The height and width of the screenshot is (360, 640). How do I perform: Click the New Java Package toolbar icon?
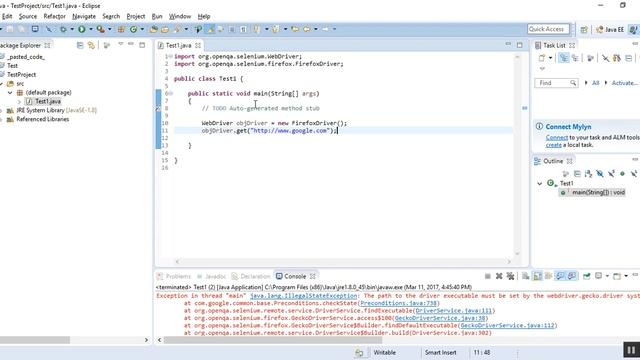coord(121,29)
